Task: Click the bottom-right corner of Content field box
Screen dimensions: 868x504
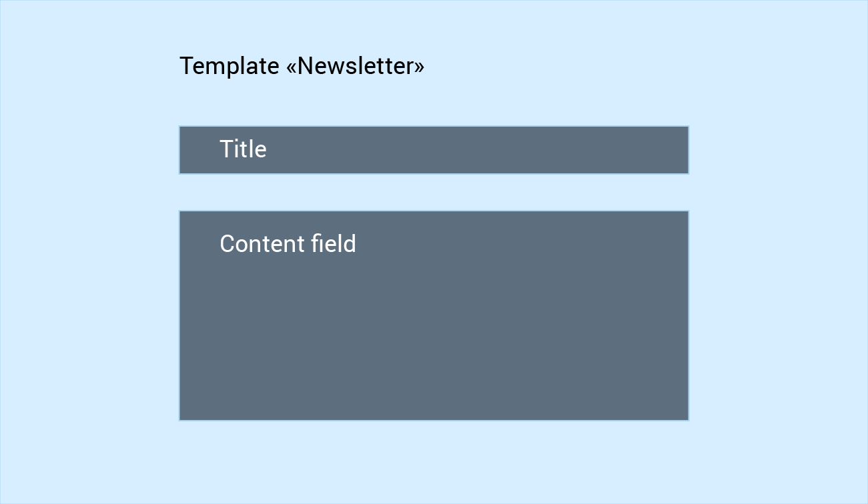Action: pyautogui.click(x=687, y=419)
